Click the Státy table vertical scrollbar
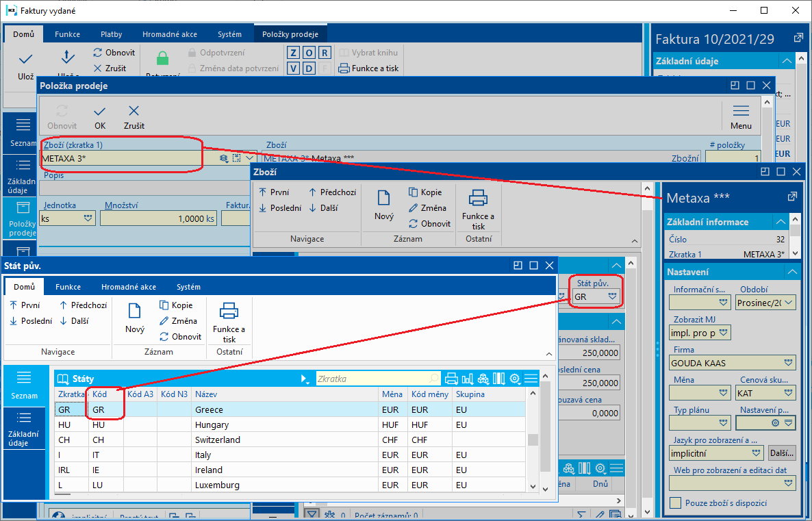Screen dimensions: 812x521 (533, 440)
